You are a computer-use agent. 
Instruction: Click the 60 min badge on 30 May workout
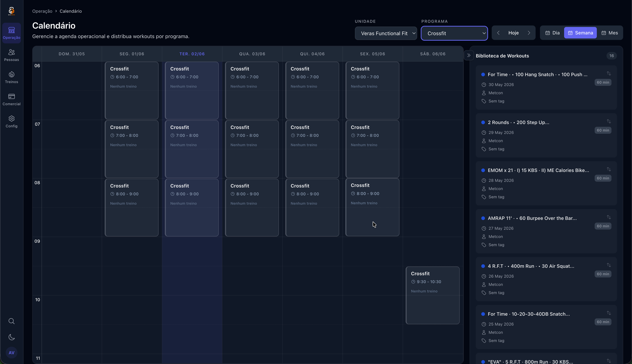click(603, 82)
